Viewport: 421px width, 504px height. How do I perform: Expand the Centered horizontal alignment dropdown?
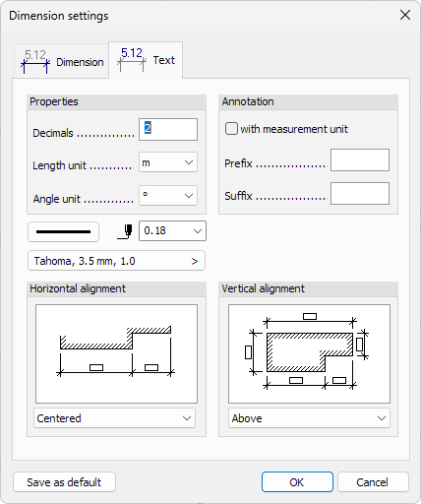(114, 418)
